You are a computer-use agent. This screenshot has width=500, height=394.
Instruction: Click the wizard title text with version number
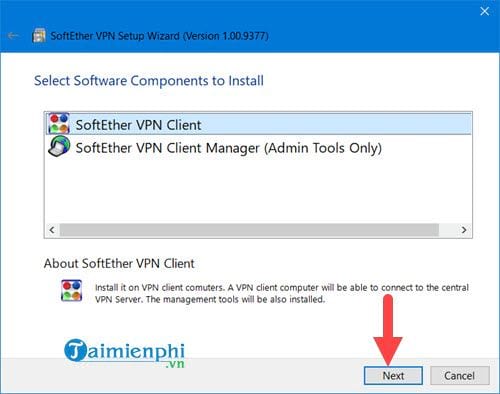tap(159, 36)
